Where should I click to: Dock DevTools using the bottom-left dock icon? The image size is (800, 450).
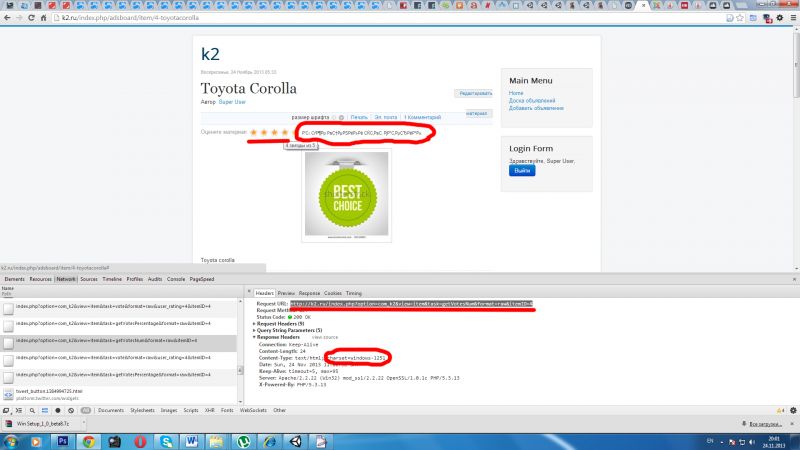click(x=6, y=410)
